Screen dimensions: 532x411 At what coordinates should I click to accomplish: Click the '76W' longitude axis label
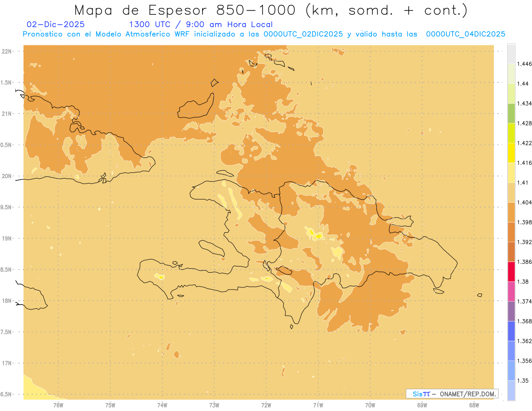58,405
